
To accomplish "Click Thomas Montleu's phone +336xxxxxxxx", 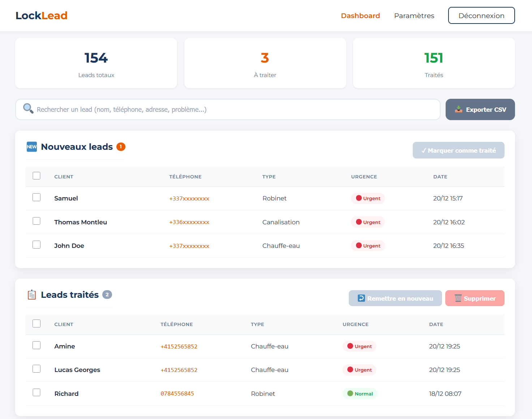I will pyautogui.click(x=189, y=222).
